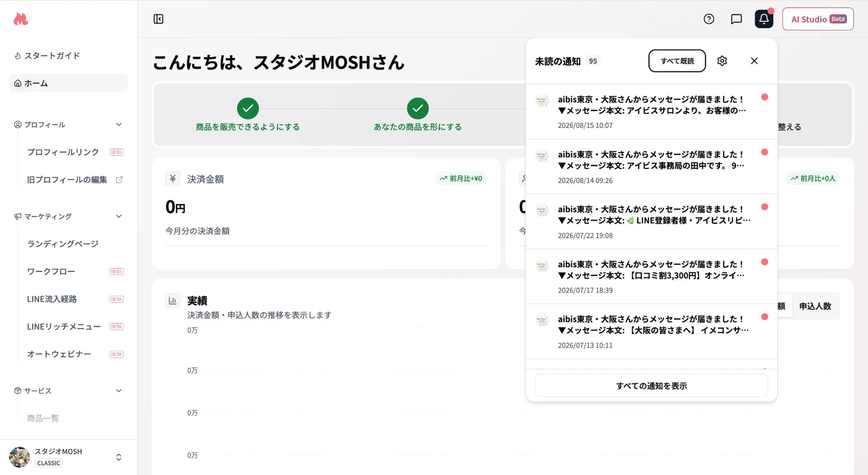
Task: Toggle the notification bell icon
Action: 764,19
